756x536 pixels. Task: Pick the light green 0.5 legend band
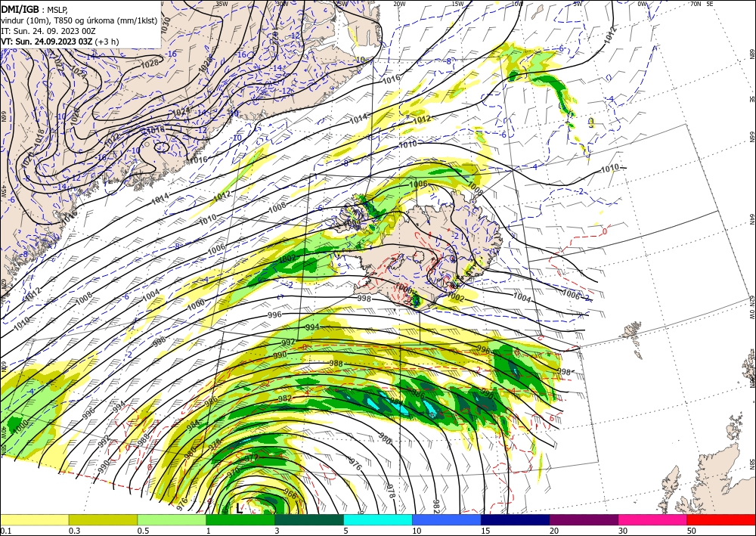point(172,519)
